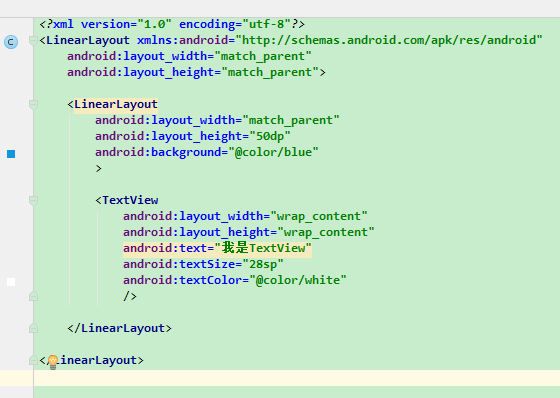The height and width of the screenshot is (398, 560).
Task: Click the highlighted nested LinearLayout tag name
Action: pyautogui.click(x=116, y=104)
